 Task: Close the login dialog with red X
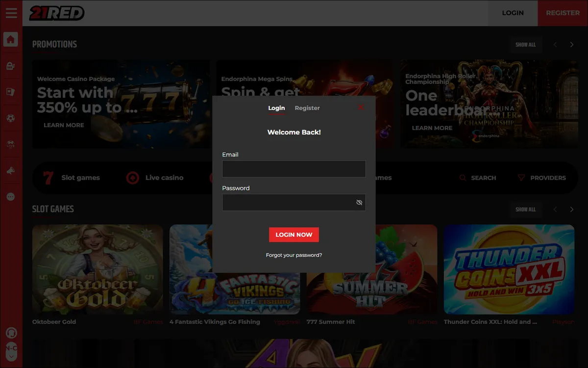[361, 107]
